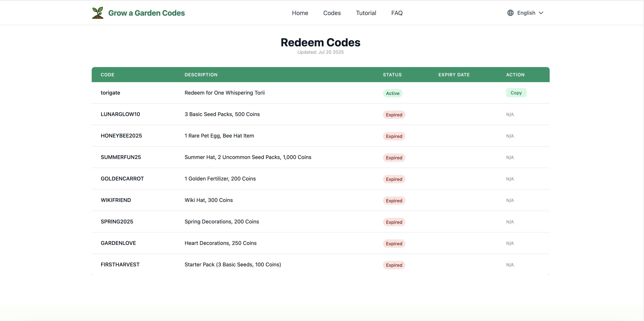Copy the torigate code

tap(516, 92)
